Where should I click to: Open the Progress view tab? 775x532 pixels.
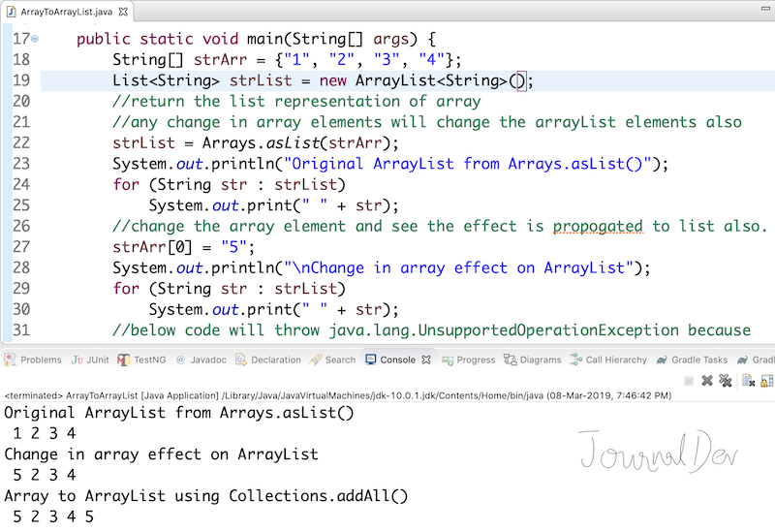pos(469,360)
